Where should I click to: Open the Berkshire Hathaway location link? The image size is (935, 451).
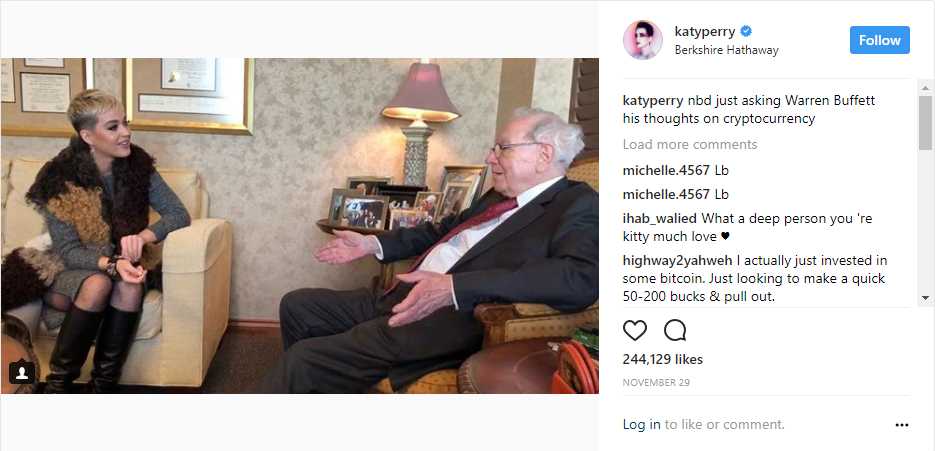tap(726, 50)
